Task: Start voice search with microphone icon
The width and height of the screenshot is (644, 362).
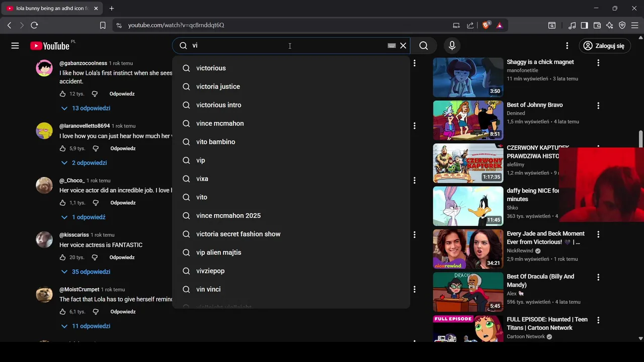Action: [x=452, y=46]
